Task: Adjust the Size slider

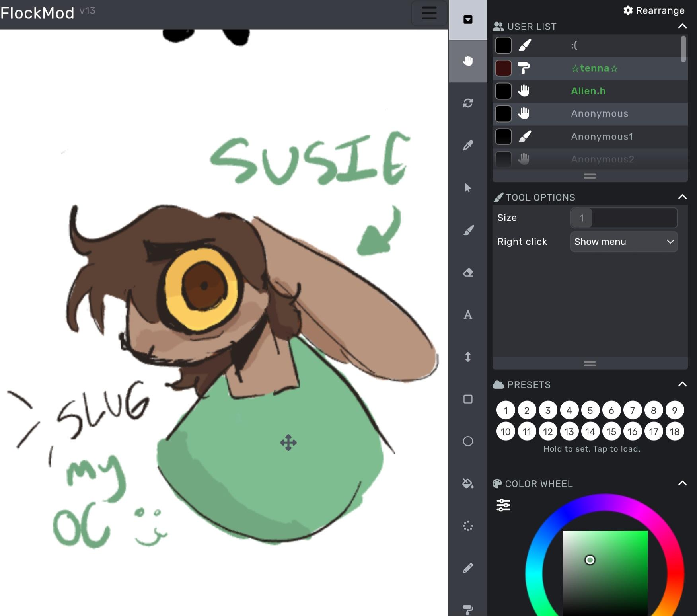Action: [x=624, y=218]
